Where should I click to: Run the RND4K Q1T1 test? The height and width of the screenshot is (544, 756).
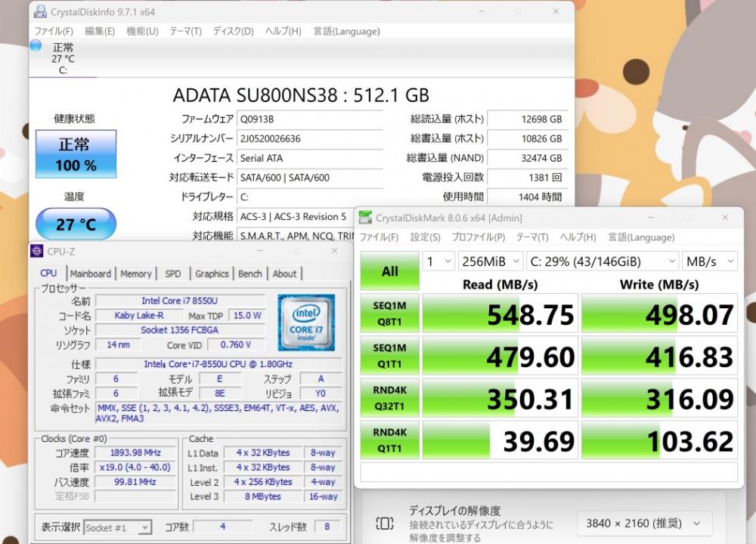389,440
